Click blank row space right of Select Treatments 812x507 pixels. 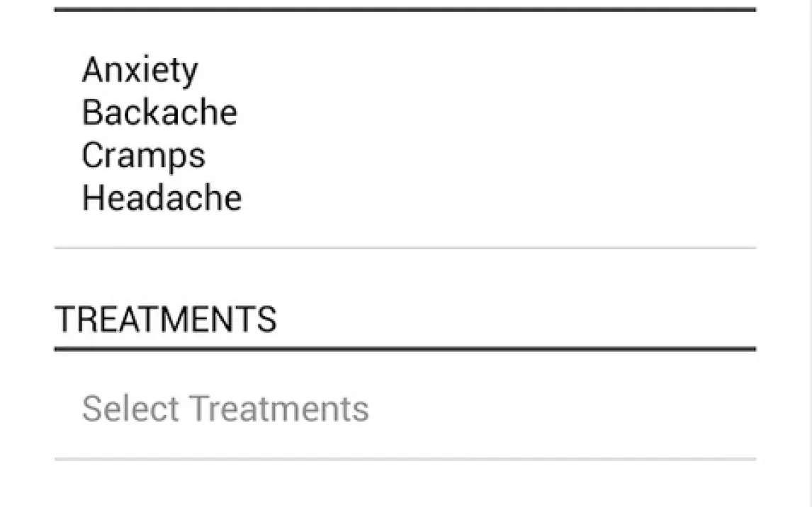pos(563,408)
